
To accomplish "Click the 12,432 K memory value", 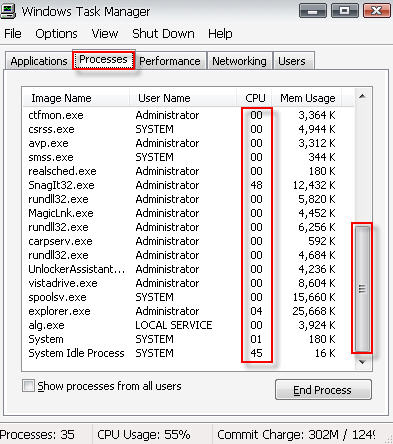I will pyautogui.click(x=314, y=185).
